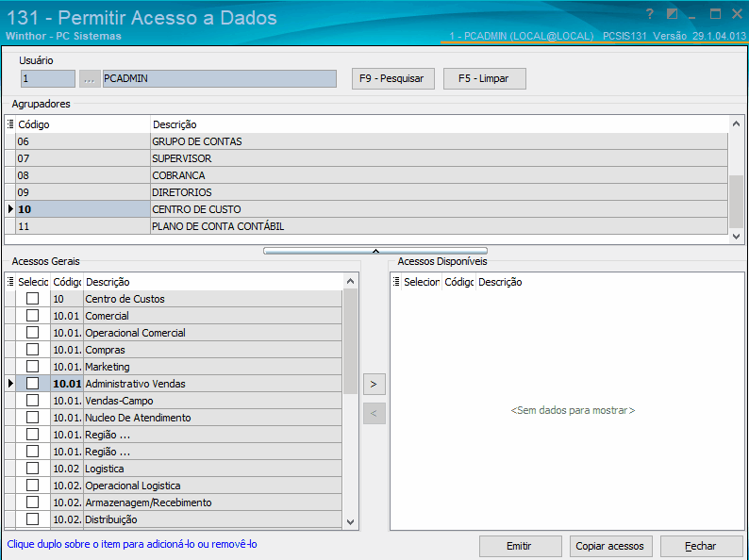Enable the Compras checkbox

point(32,350)
